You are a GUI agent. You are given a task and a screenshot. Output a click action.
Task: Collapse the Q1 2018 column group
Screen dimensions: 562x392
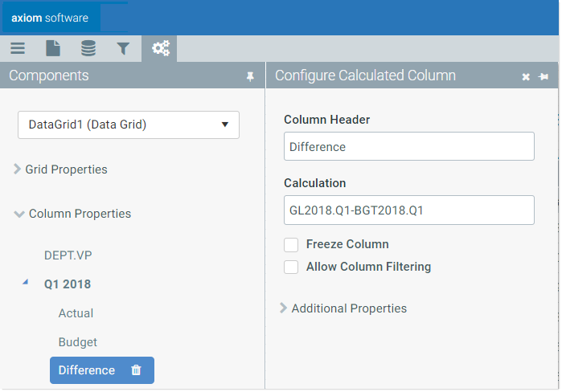25,282
